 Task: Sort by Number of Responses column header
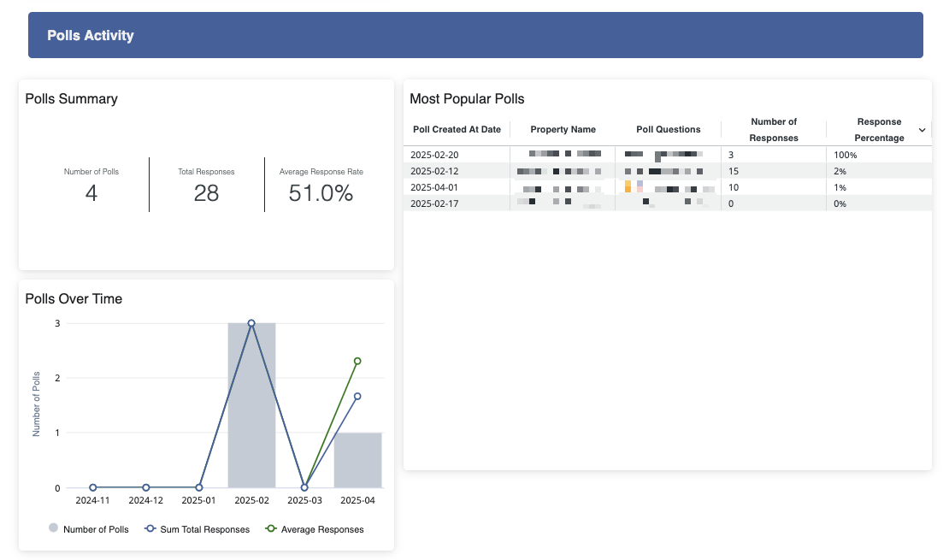coord(773,130)
